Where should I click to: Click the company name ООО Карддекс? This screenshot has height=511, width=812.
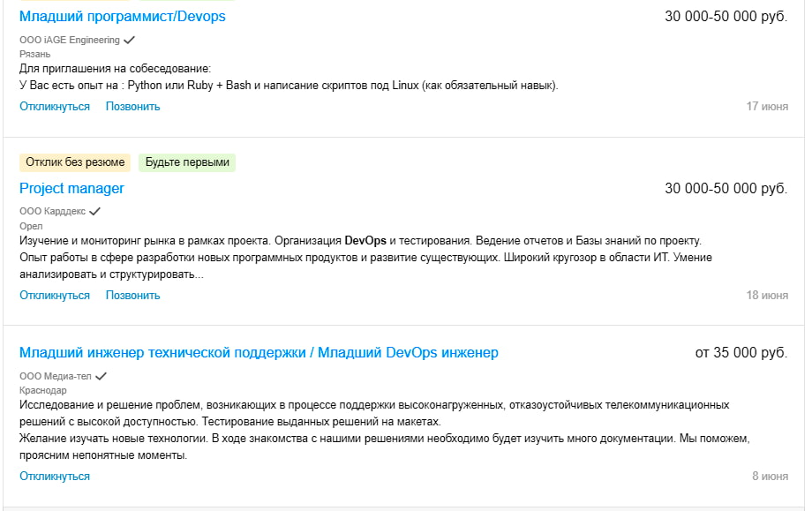[x=54, y=212]
